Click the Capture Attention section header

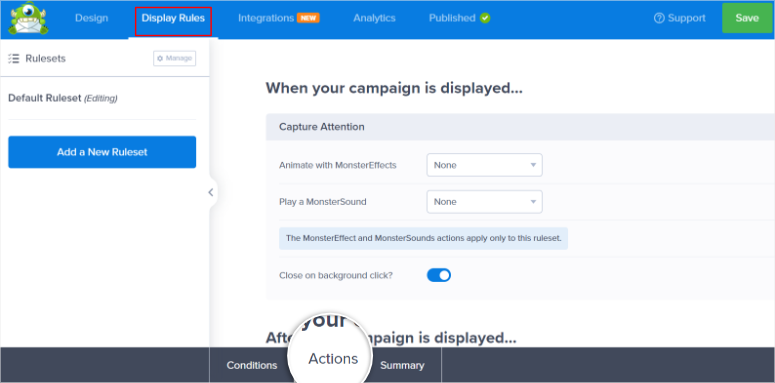pos(520,127)
